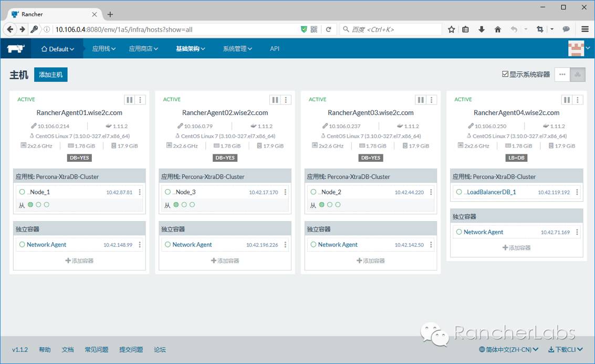Reload the page with the refresh icon
Image resolution: width=595 pixels, height=364 pixels.
tap(329, 29)
